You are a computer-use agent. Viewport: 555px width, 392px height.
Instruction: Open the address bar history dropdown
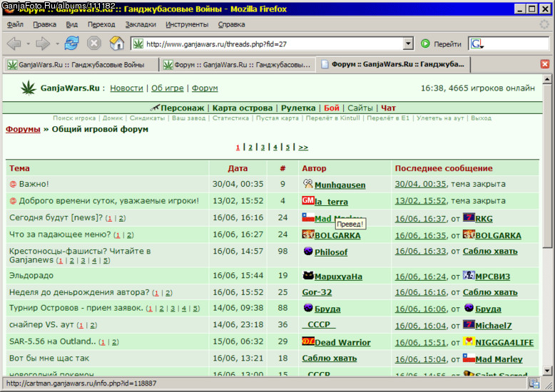(x=408, y=44)
